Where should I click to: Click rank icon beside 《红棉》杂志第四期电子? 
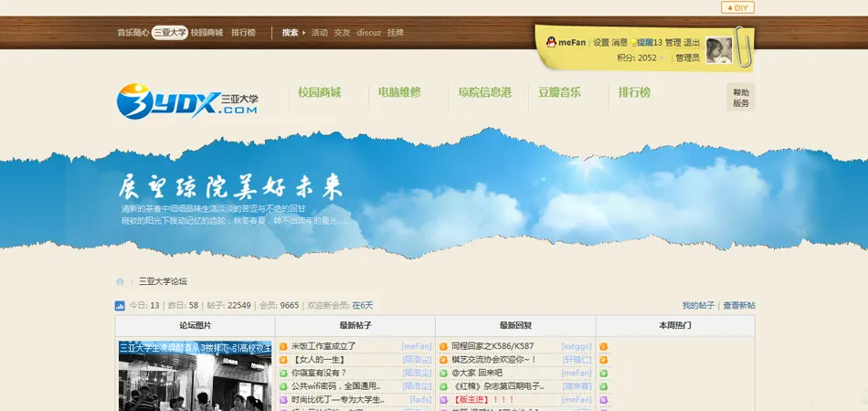click(443, 386)
